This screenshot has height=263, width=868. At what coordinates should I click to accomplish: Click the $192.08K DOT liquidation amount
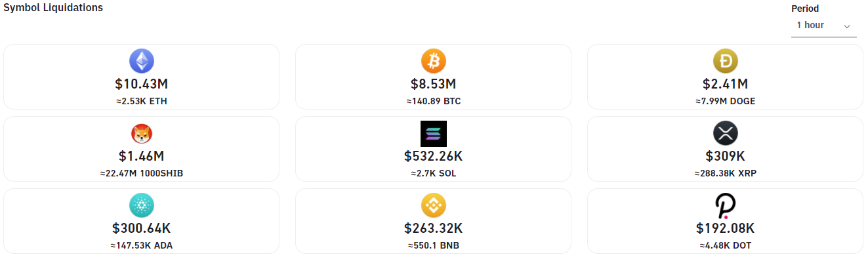pos(725,228)
